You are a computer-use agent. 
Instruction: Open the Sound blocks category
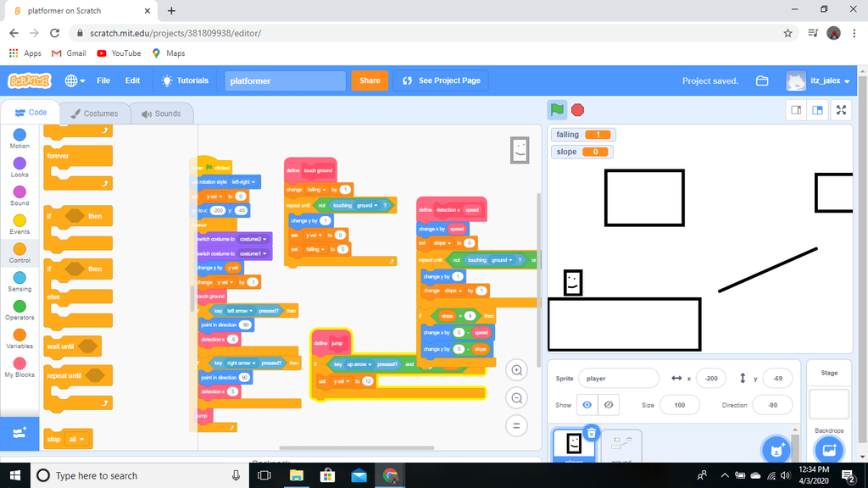pyautogui.click(x=19, y=196)
